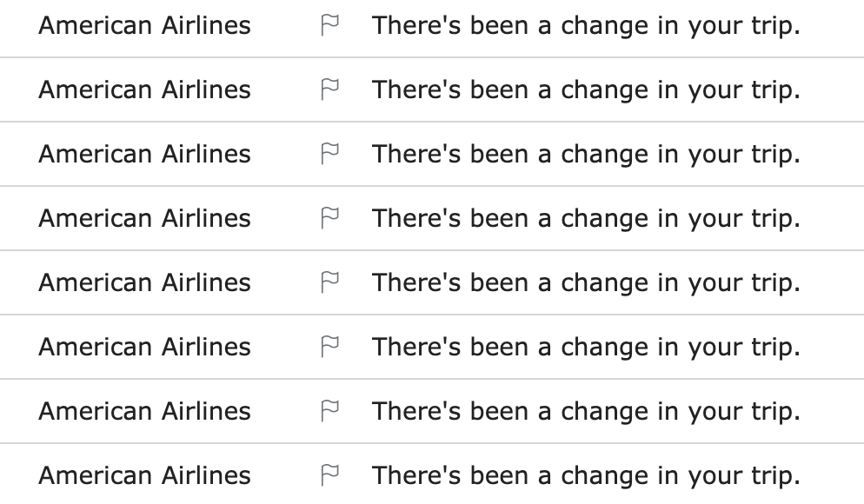Flag the first American Airlines email
The height and width of the screenshot is (504, 864).
pyautogui.click(x=329, y=26)
